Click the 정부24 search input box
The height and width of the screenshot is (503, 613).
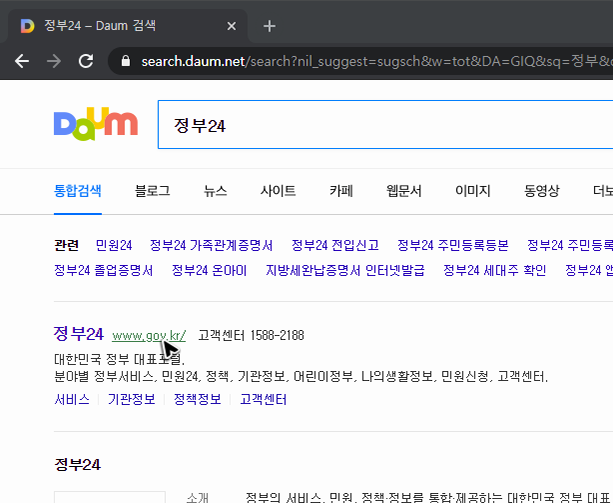pos(385,125)
